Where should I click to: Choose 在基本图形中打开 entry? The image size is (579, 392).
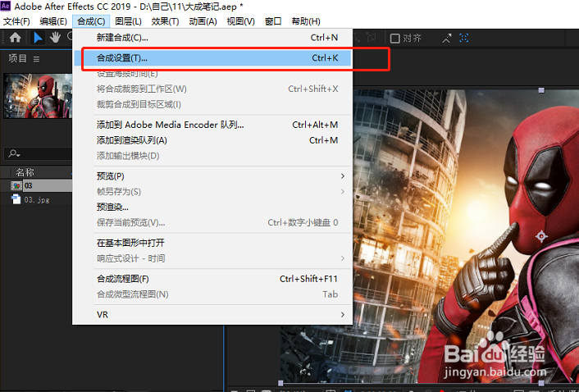pyautogui.click(x=212, y=243)
